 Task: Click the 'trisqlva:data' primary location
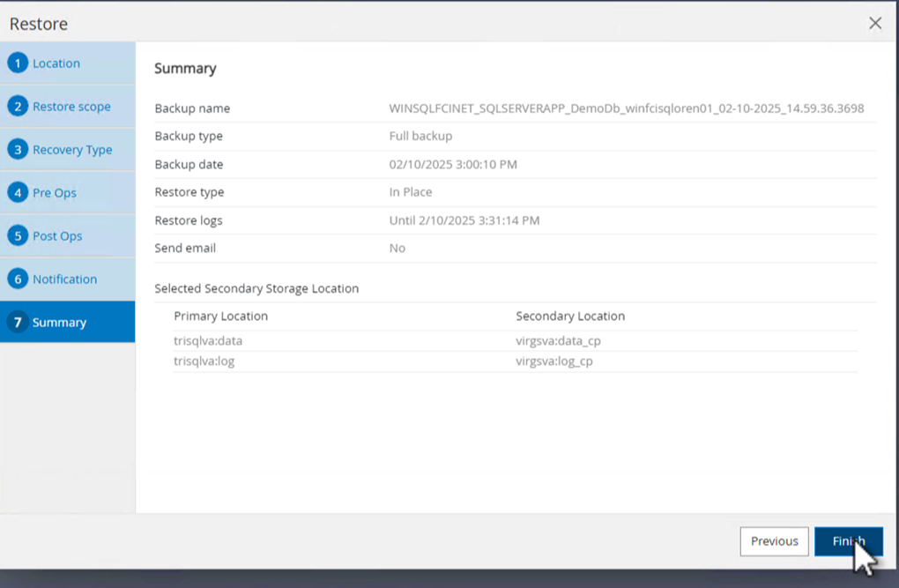click(x=207, y=341)
